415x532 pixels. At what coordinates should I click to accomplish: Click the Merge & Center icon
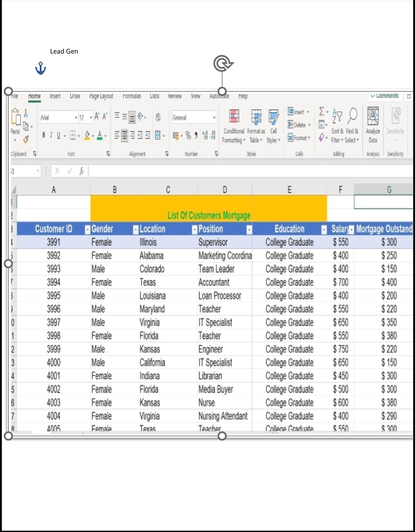click(158, 135)
